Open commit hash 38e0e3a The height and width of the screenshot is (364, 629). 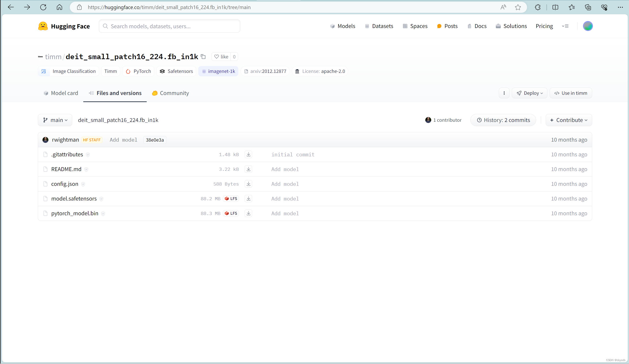pos(155,140)
